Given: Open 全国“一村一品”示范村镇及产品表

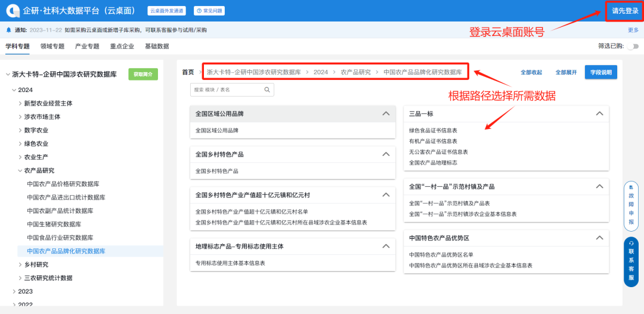Looking at the screenshot, I should 450,203.
